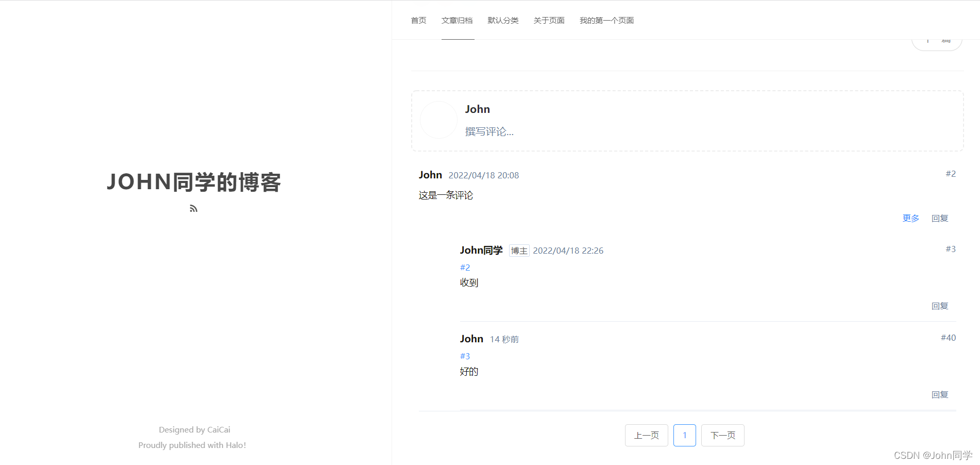Open the 默认分类 navigation item

503,20
